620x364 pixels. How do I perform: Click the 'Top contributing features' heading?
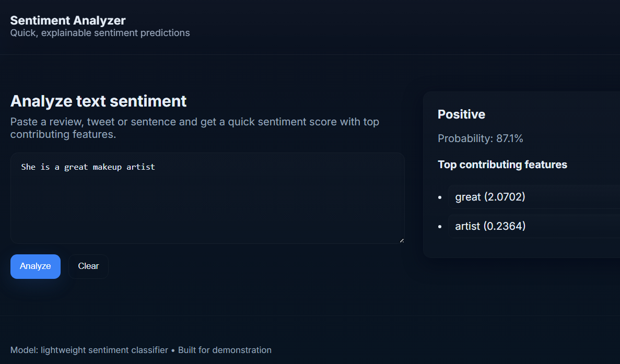pos(502,165)
